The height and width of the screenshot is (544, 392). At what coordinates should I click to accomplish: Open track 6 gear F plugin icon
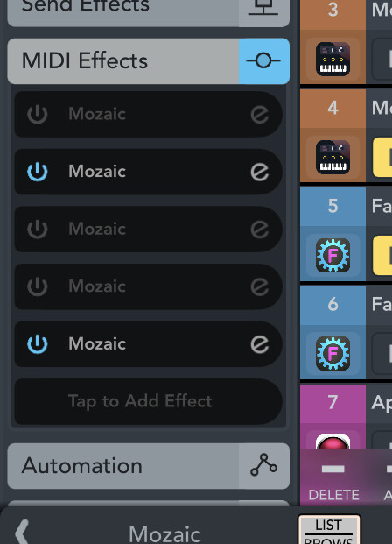332,354
